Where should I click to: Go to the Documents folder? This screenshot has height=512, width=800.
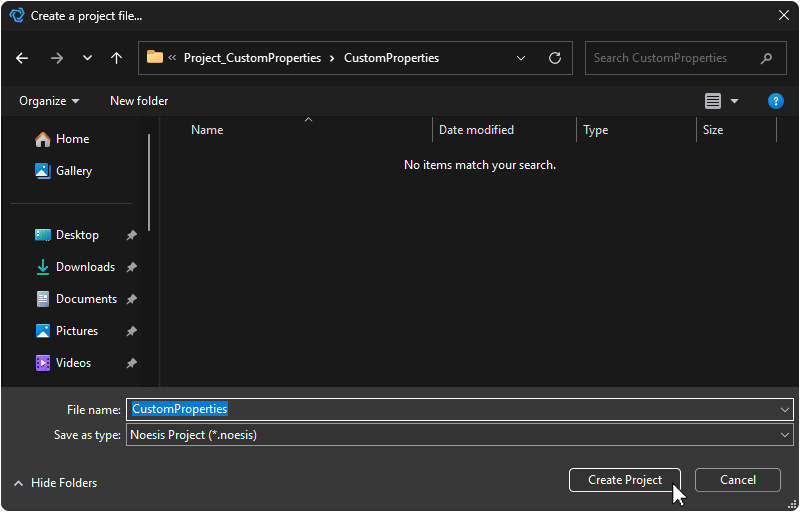(x=76, y=299)
